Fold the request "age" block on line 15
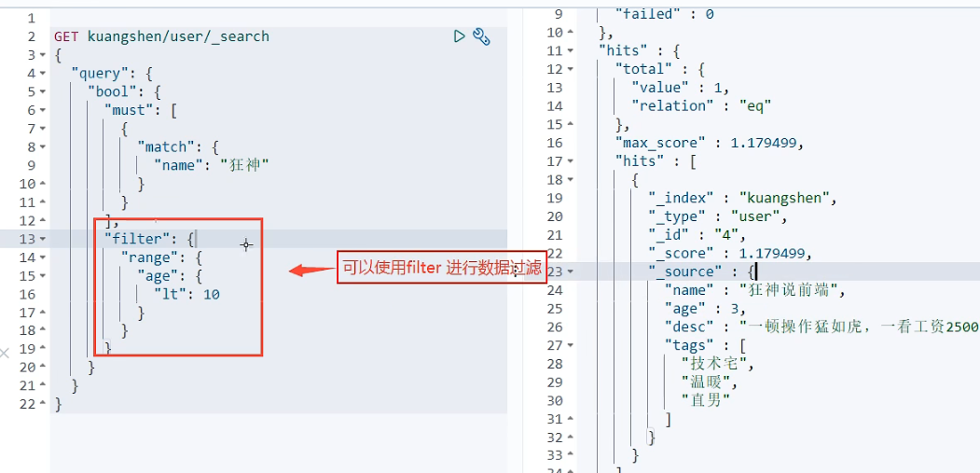 [43, 276]
